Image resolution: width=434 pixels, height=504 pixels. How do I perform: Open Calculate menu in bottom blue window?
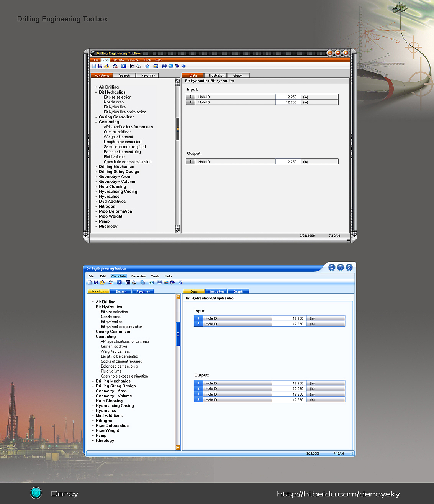click(x=119, y=276)
